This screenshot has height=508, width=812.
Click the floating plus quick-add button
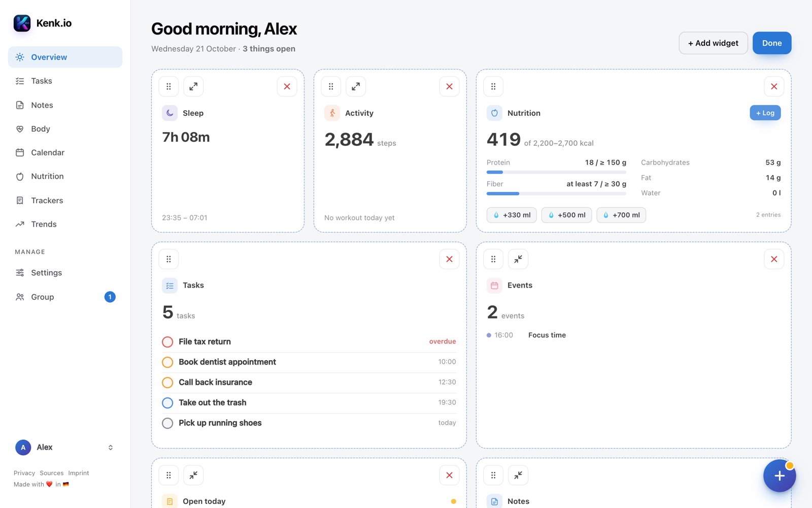tap(780, 475)
